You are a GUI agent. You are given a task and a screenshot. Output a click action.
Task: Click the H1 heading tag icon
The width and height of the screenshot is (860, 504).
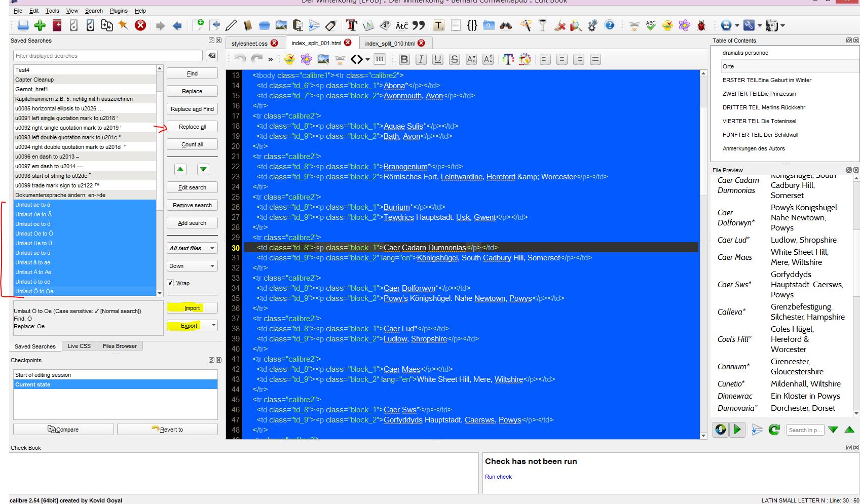380,59
